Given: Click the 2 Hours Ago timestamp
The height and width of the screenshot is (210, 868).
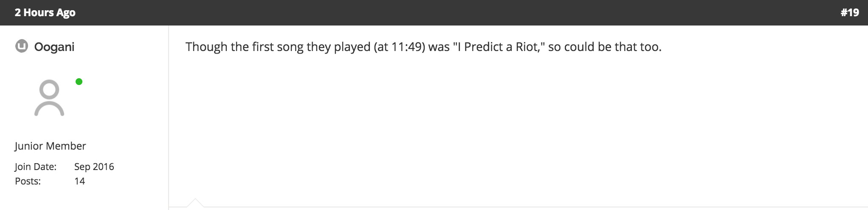Looking at the screenshot, I should [45, 13].
